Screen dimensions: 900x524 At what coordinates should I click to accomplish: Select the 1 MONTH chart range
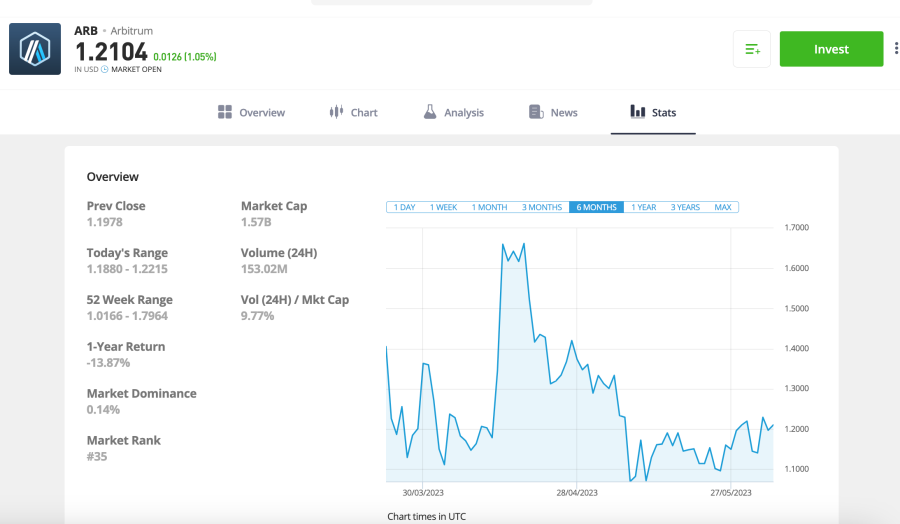pyautogui.click(x=490, y=207)
